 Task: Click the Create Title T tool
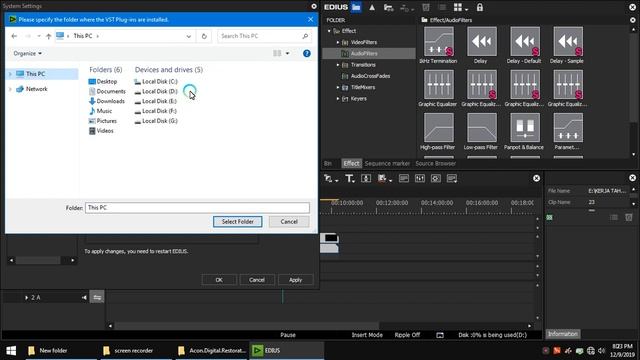pos(349,178)
